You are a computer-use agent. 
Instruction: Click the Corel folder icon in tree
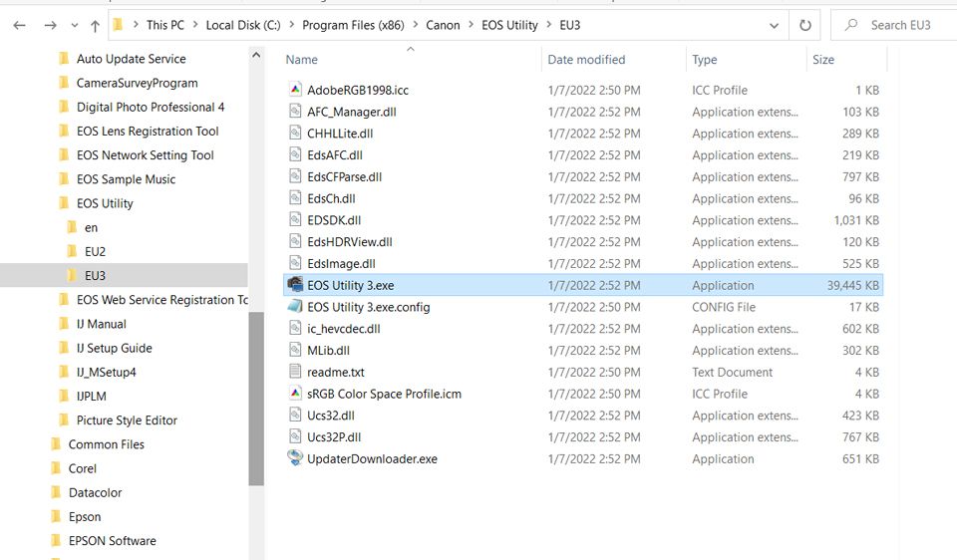55,468
